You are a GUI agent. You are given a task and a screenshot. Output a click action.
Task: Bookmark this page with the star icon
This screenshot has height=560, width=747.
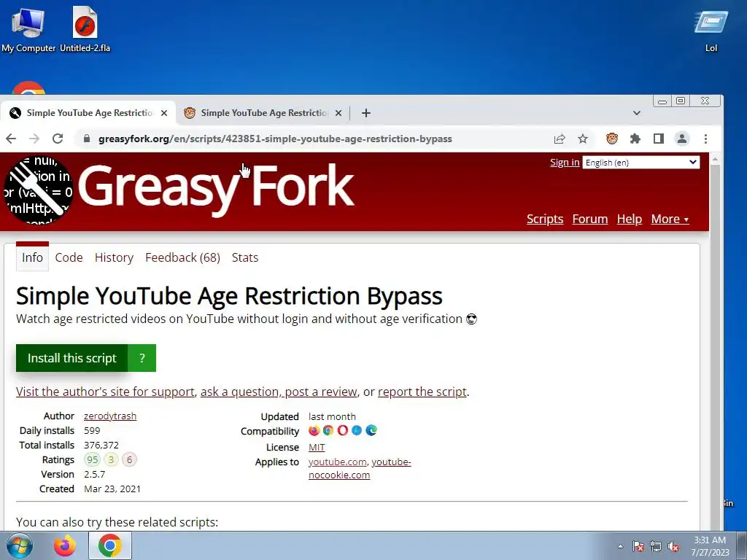coord(583,139)
